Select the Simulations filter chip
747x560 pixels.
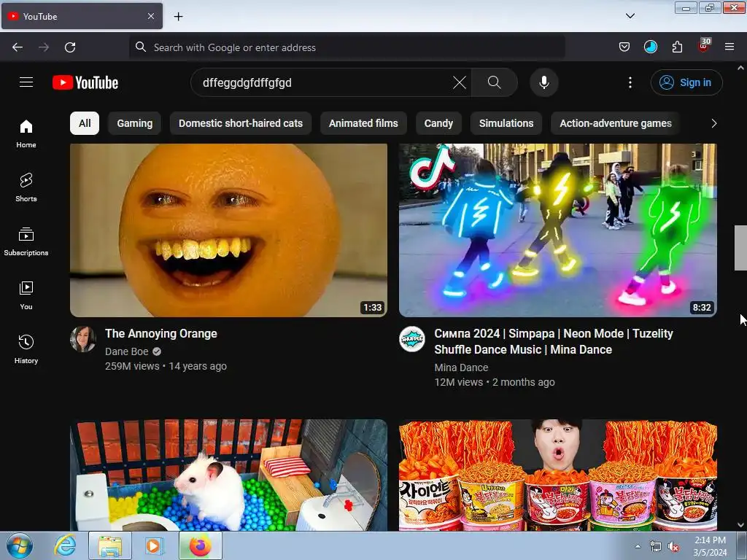point(506,123)
